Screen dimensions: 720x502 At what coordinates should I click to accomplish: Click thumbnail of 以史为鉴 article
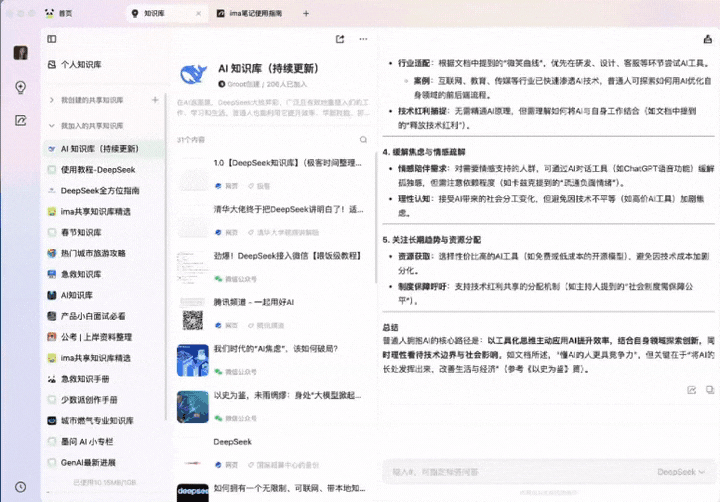coord(193,406)
